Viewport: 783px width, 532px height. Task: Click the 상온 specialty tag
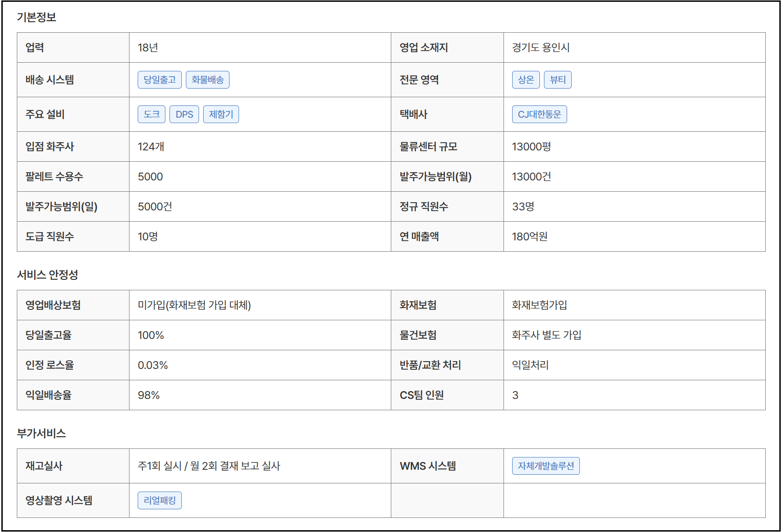tap(525, 80)
